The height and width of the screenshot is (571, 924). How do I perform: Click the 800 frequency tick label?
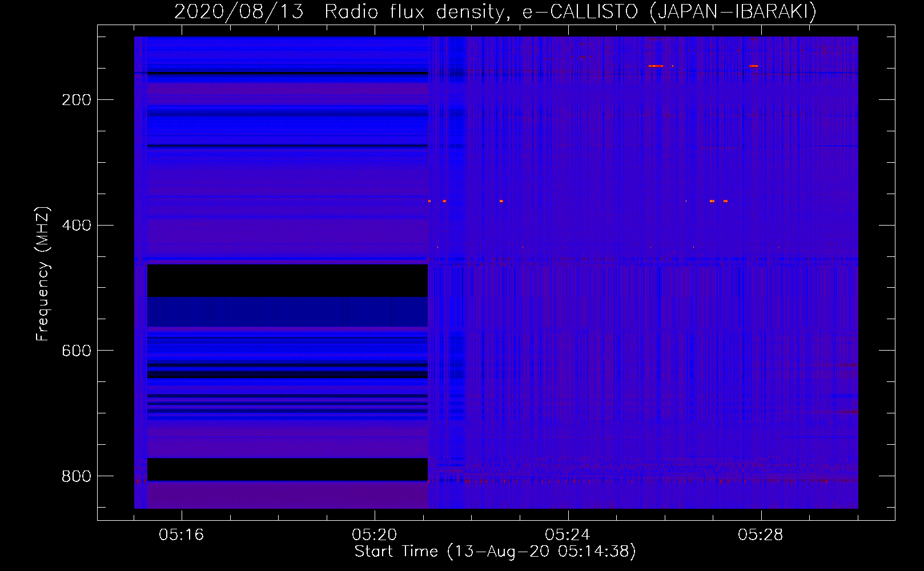click(77, 476)
